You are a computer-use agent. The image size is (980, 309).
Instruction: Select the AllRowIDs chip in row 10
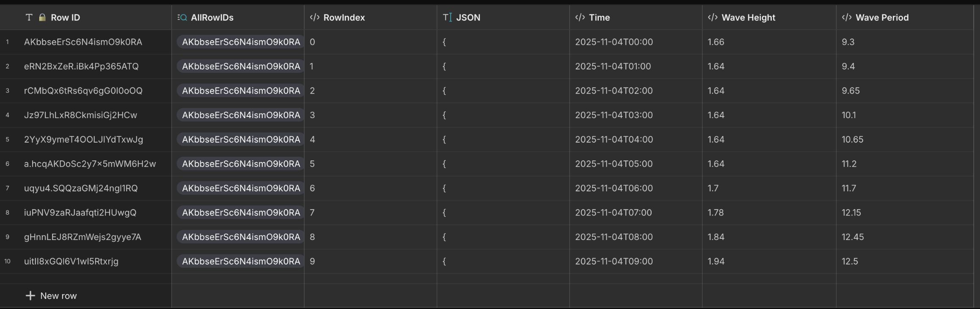(x=241, y=261)
